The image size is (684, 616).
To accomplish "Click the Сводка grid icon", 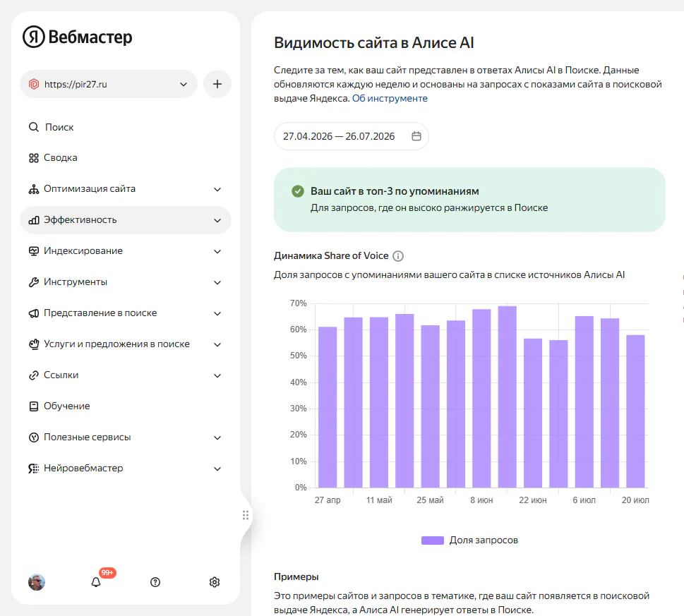I will coord(34,158).
